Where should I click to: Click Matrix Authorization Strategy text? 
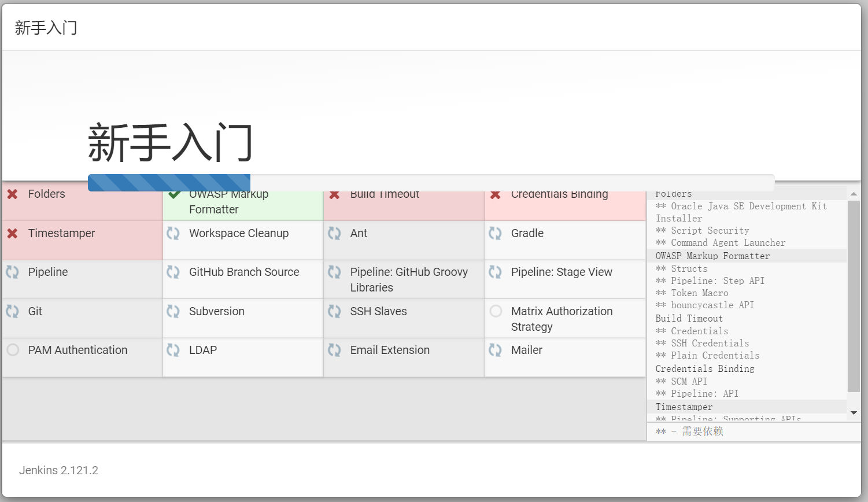click(x=562, y=319)
